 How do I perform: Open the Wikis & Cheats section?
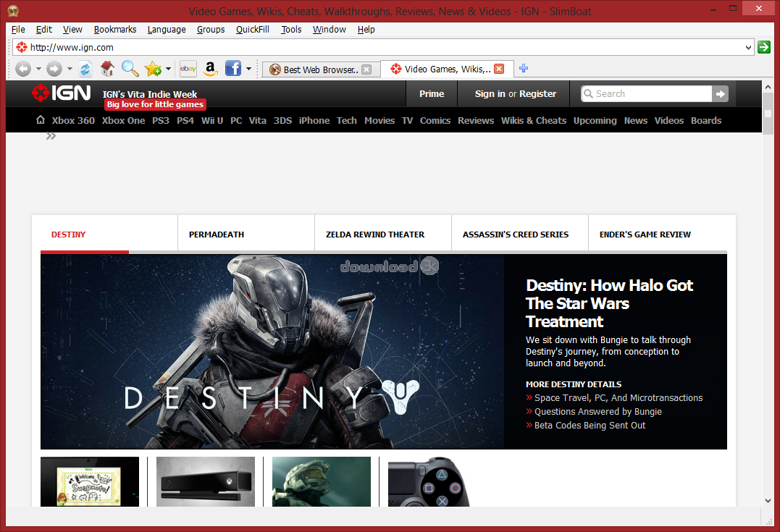(x=534, y=120)
